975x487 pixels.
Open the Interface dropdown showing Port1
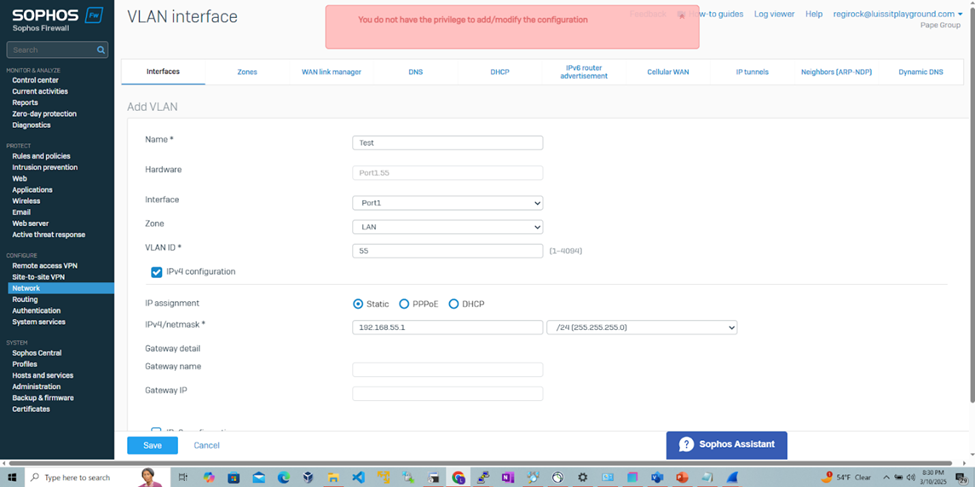448,203
